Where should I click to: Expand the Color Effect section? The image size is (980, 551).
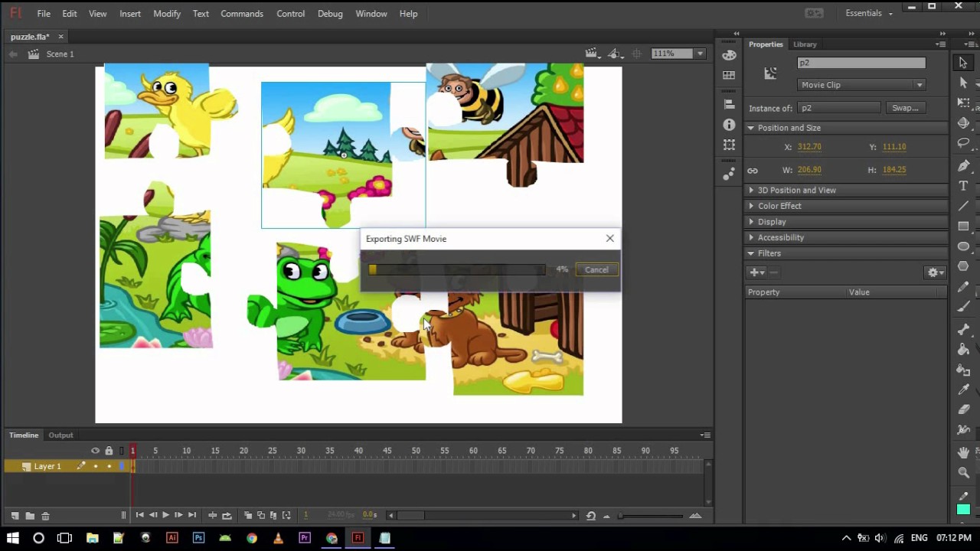(779, 206)
